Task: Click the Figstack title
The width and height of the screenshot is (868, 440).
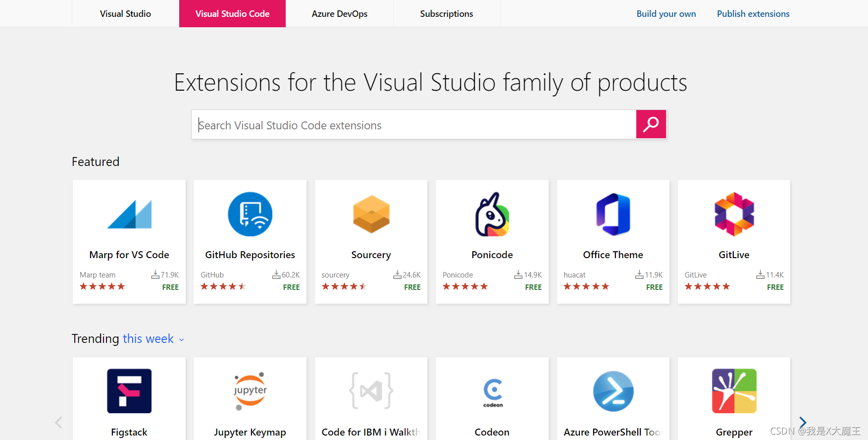Action: pyautogui.click(x=129, y=432)
